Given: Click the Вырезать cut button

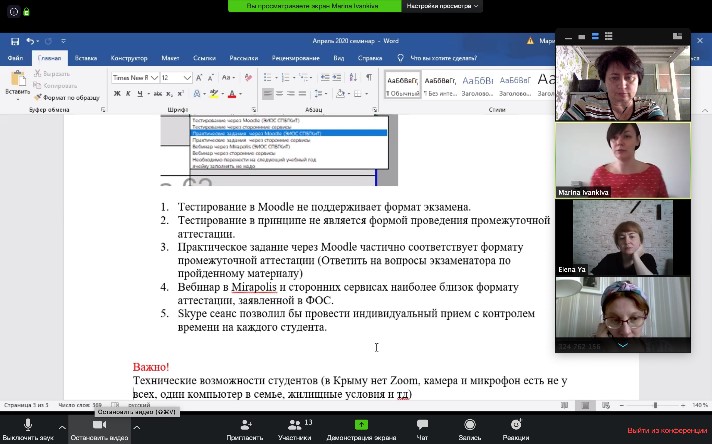Looking at the screenshot, I should pyautogui.click(x=52, y=74).
